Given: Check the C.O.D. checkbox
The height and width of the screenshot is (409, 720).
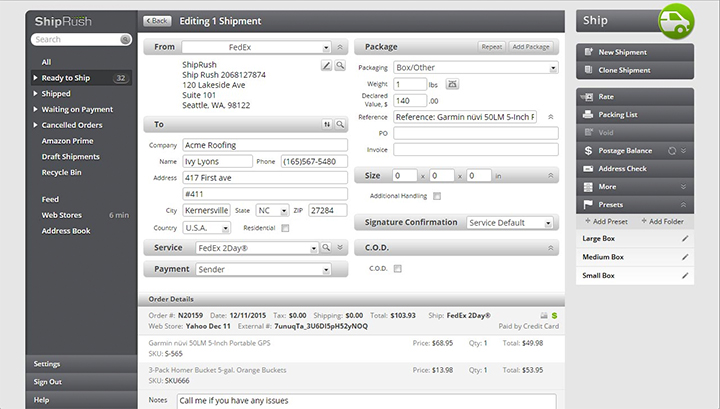Looking at the screenshot, I should tap(398, 268).
